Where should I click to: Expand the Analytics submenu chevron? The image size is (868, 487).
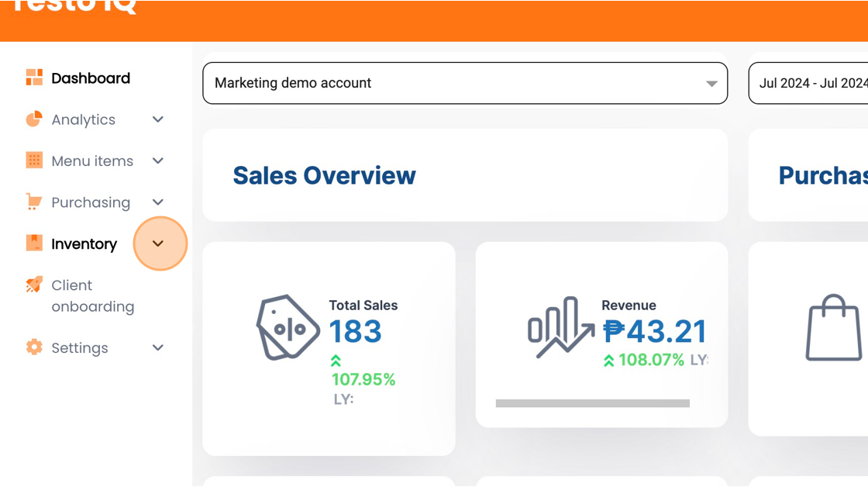158,119
